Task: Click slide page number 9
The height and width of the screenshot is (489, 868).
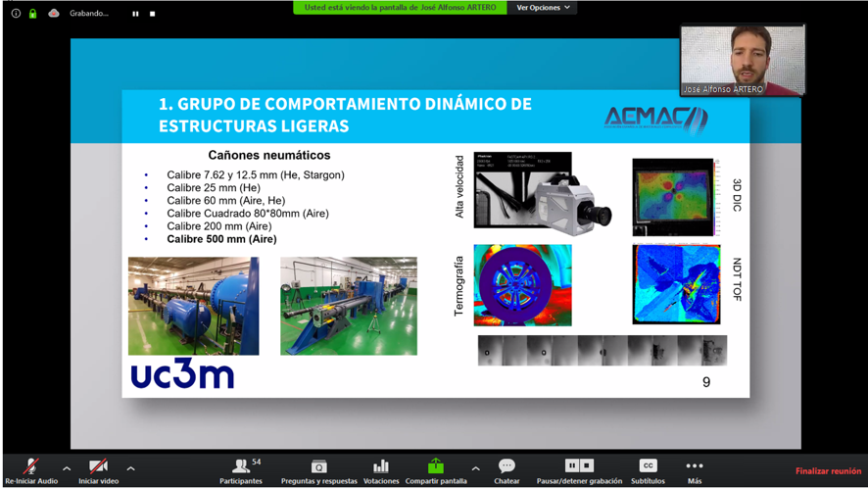Action: 706,382
